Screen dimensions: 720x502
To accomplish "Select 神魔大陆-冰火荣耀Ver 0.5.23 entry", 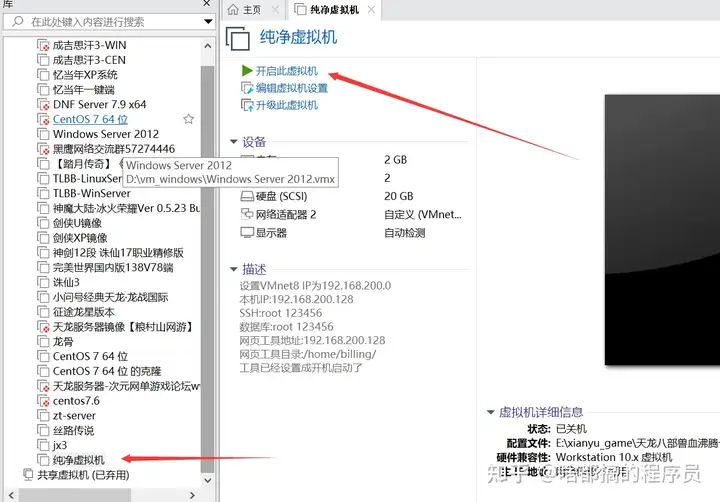I will pyautogui.click(x=126, y=208).
